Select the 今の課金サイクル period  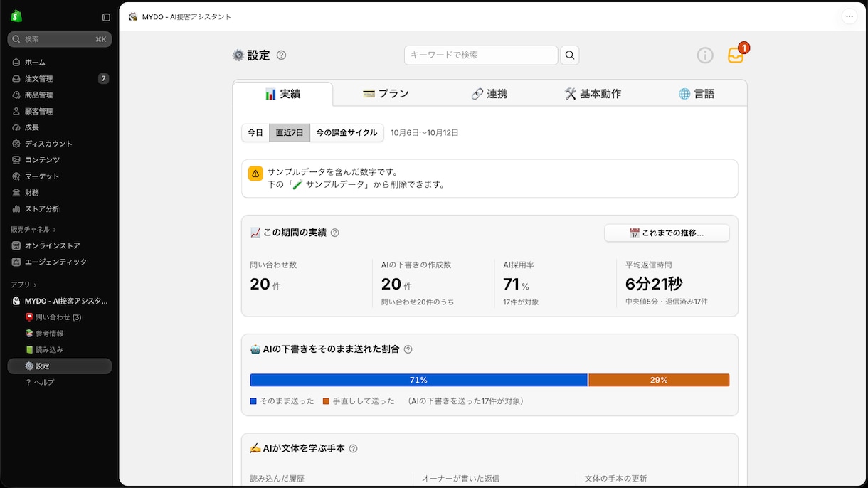[x=347, y=133]
